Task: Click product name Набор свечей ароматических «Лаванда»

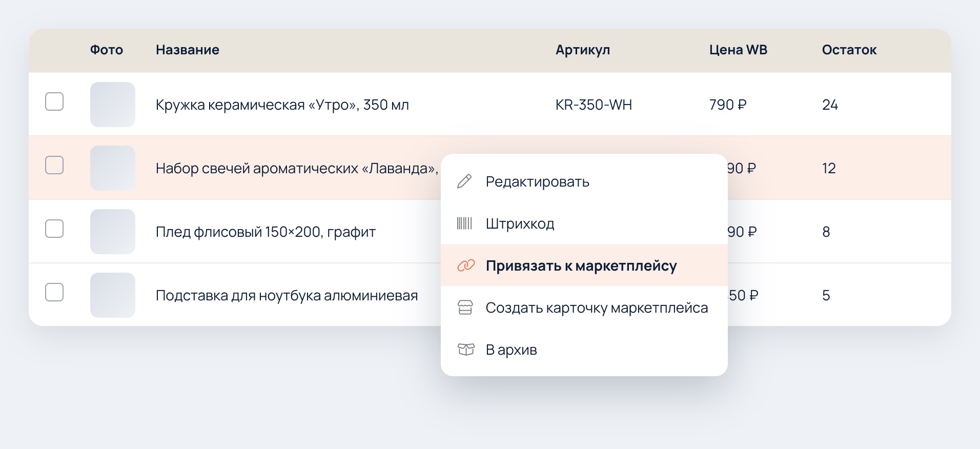Action: tap(297, 169)
